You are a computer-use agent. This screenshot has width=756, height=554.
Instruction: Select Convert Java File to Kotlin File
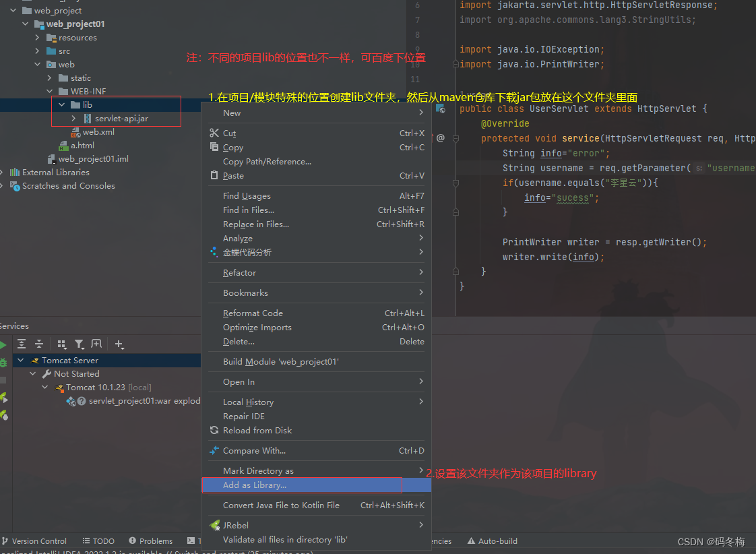[316, 505]
